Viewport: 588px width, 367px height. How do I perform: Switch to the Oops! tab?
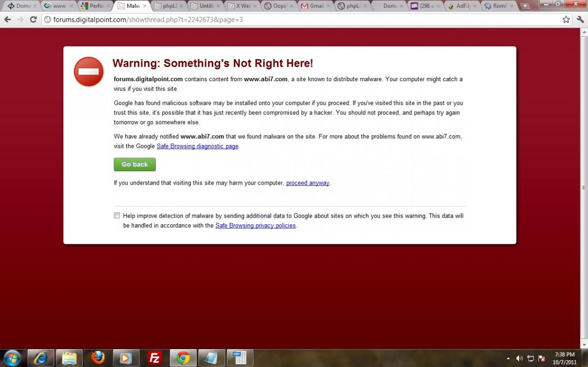(x=278, y=6)
